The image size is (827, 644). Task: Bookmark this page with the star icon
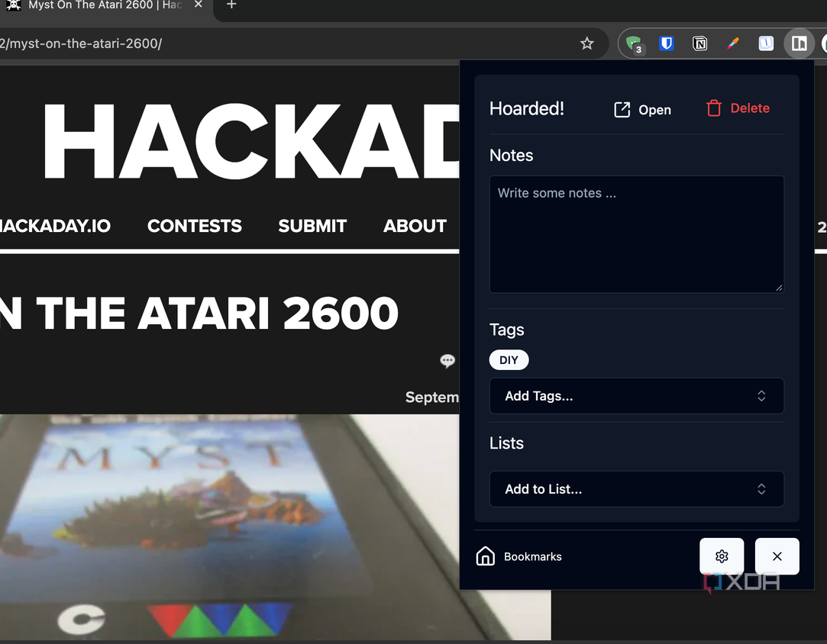[586, 43]
